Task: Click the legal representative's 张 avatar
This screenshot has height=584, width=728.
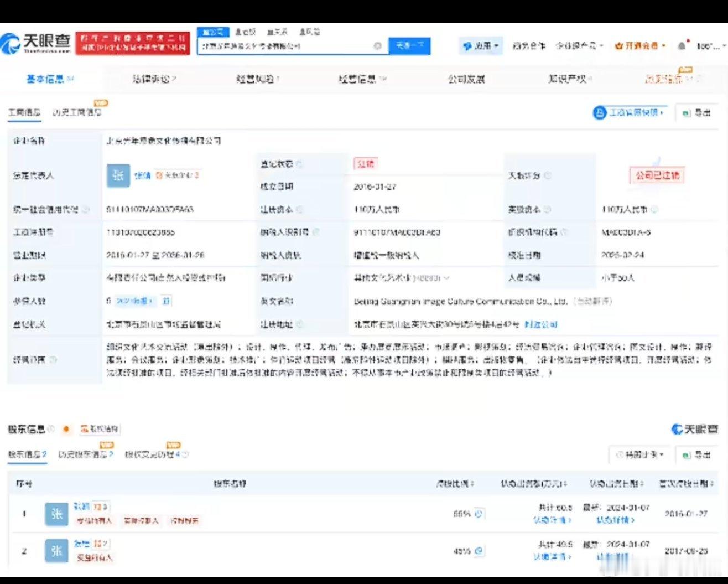Action: point(118,175)
